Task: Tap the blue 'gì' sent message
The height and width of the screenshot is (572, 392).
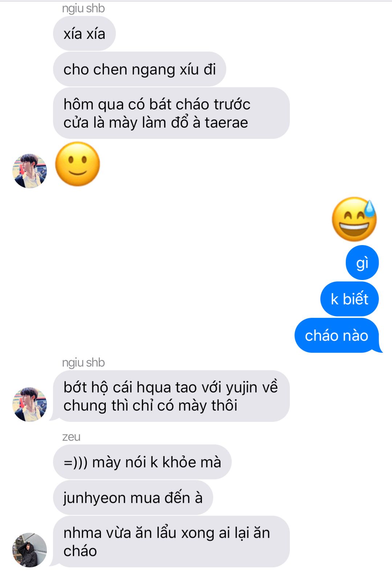Action: tap(362, 263)
